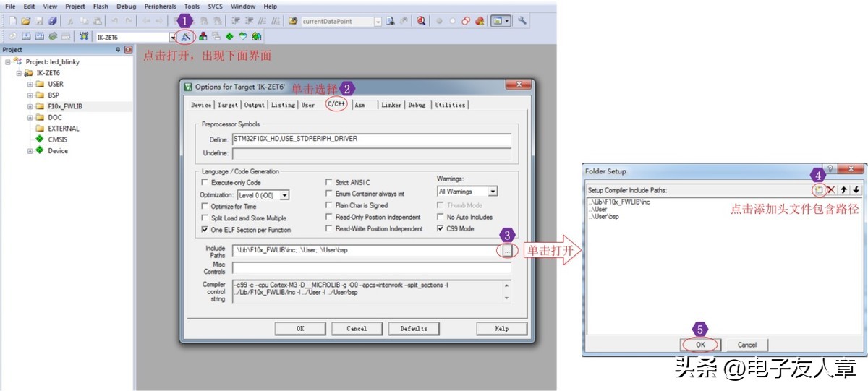Save the current file via toolbar

click(39, 21)
